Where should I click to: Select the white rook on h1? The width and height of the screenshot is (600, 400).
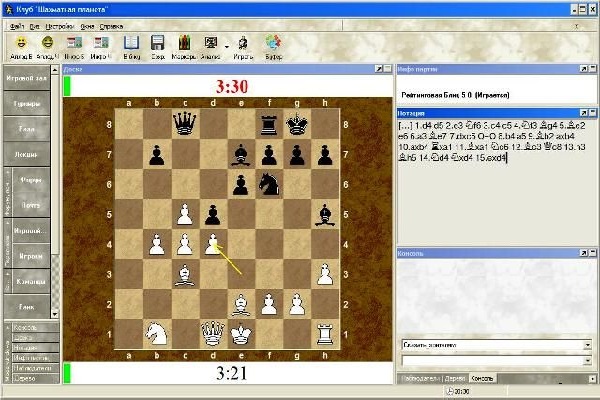coord(325,334)
